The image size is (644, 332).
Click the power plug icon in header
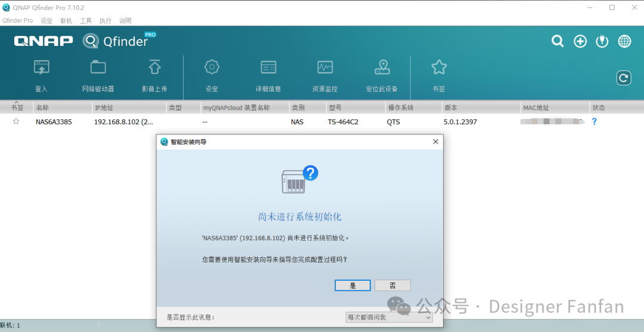click(x=602, y=41)
